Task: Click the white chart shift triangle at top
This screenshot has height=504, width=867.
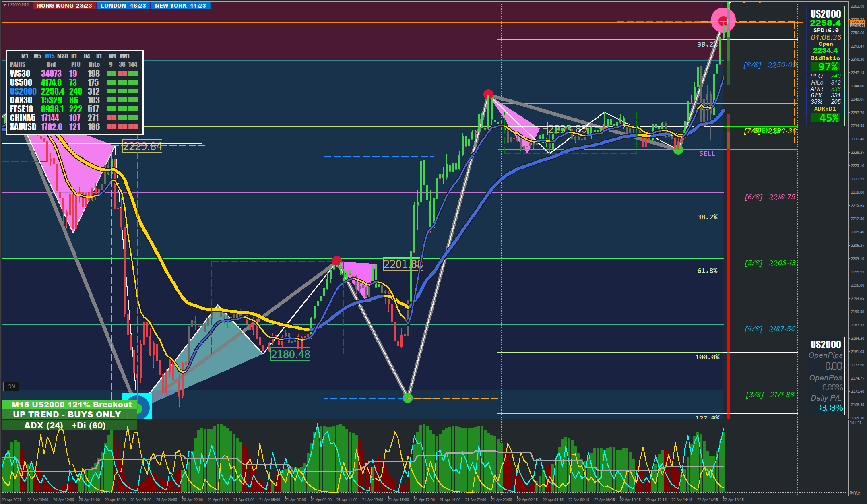Action: 729,3
